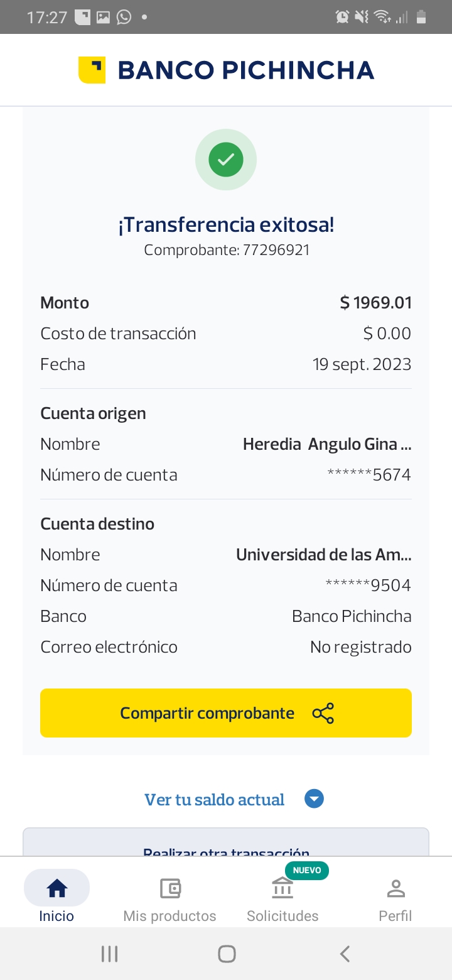Switch to the Mis productos tab
This screenshot has width=452, height=980.
[x=169, y=916]
